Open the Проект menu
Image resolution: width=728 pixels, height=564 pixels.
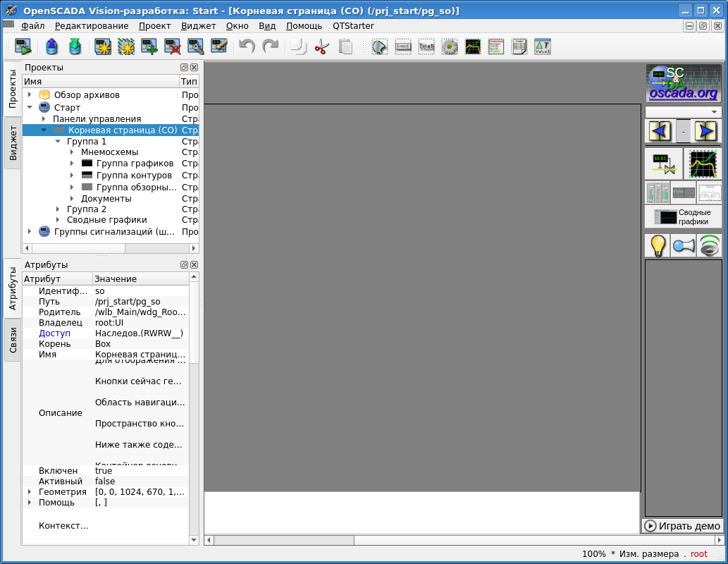coord(154,26)
